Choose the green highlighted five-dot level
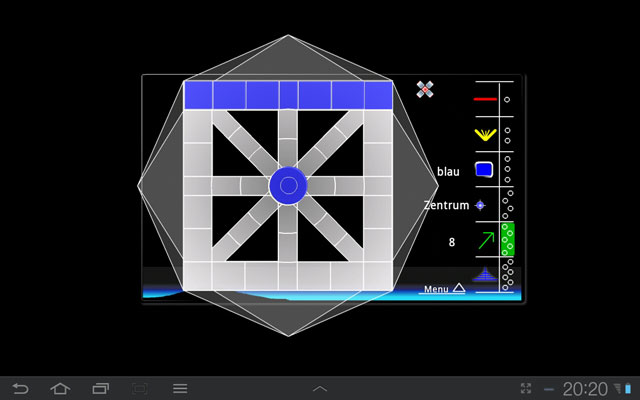This screenshot has width=640, height=400. [508, 240]
